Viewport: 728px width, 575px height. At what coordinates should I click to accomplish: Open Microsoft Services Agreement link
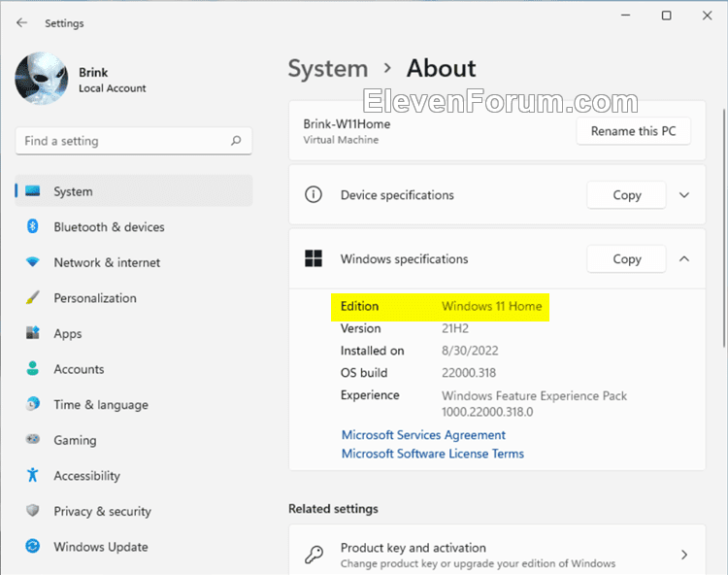pyautogui.click(x=423, y=435)
